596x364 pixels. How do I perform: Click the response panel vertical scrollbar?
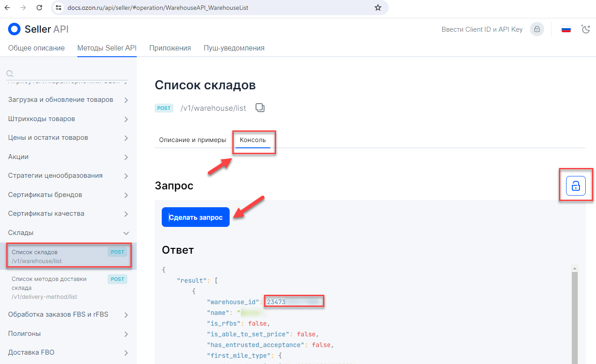(575, 313)
